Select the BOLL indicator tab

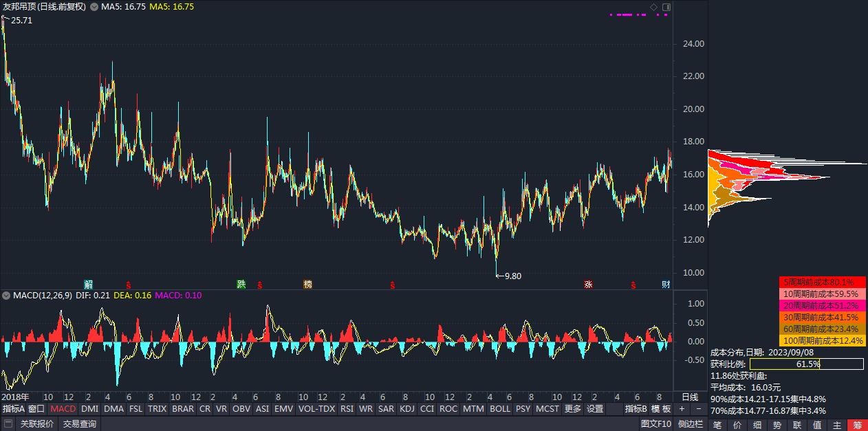tap(499, 409)
